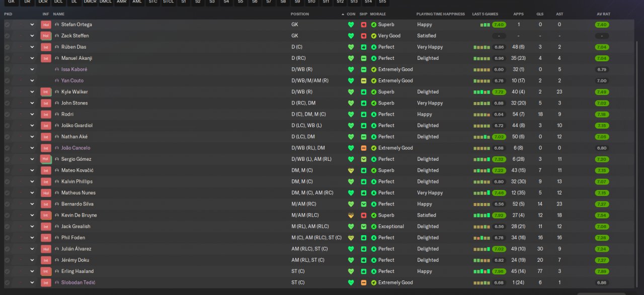Click condition heart for Mateo Kovačić
Viewport: 644px width, 295px height.
[351, 170]
